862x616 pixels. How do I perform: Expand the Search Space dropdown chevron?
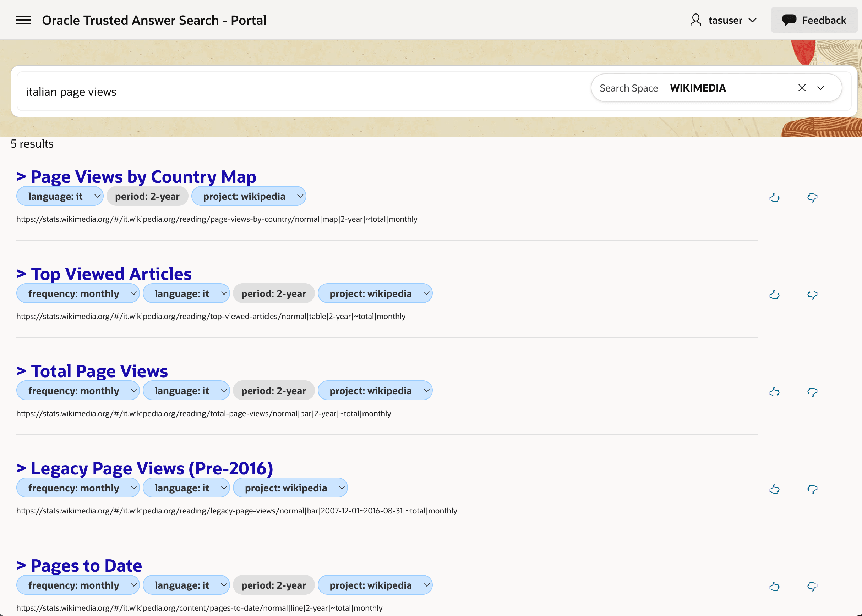(x=820, y=88)
